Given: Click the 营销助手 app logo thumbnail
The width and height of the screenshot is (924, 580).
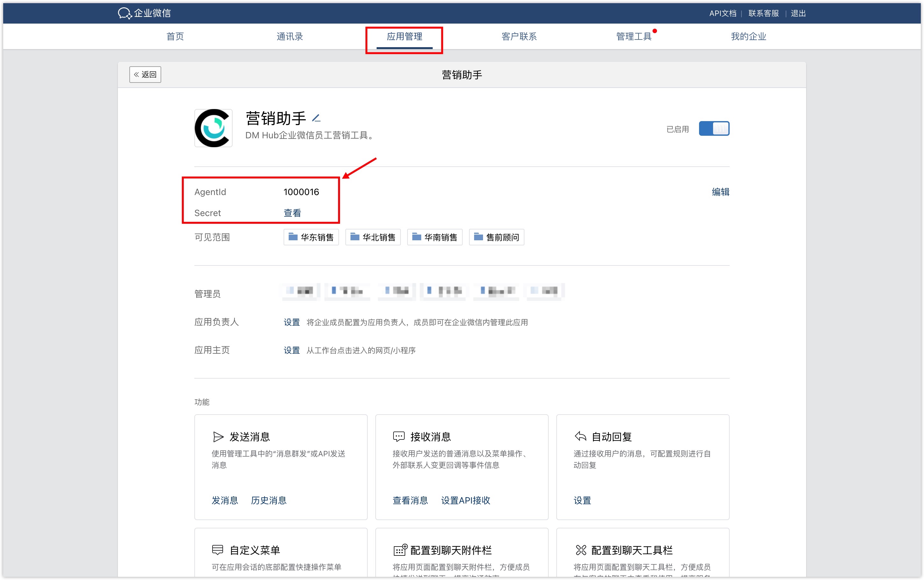Looking at the screenshot, I should [x=213, y=128].
